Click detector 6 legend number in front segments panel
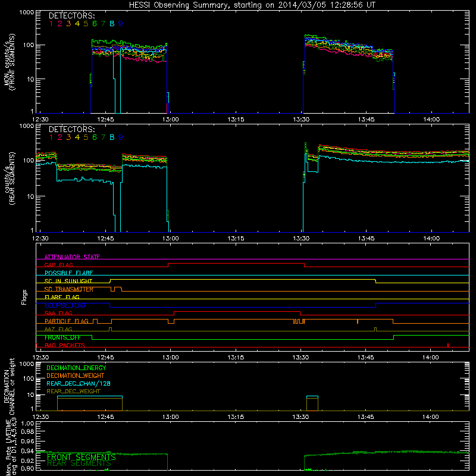 point(95,24)
